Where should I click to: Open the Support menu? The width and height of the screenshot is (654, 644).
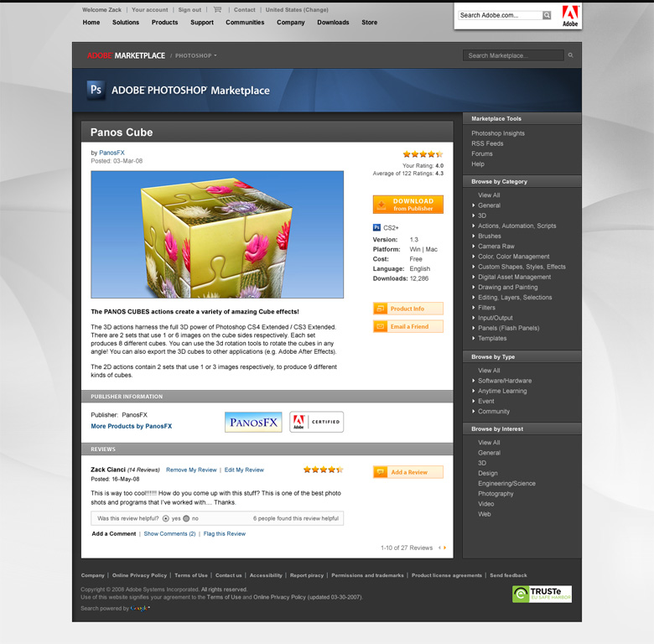pos(202,23)
